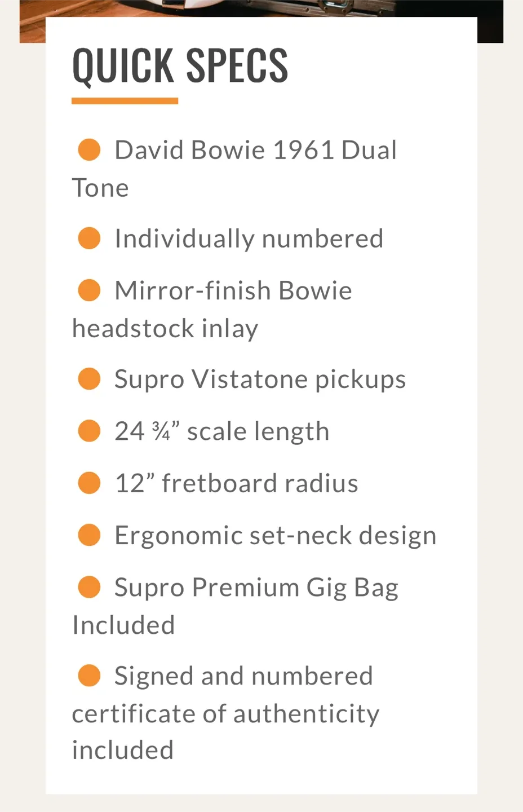Click the QUICK SPECS heading

point(180,65)
